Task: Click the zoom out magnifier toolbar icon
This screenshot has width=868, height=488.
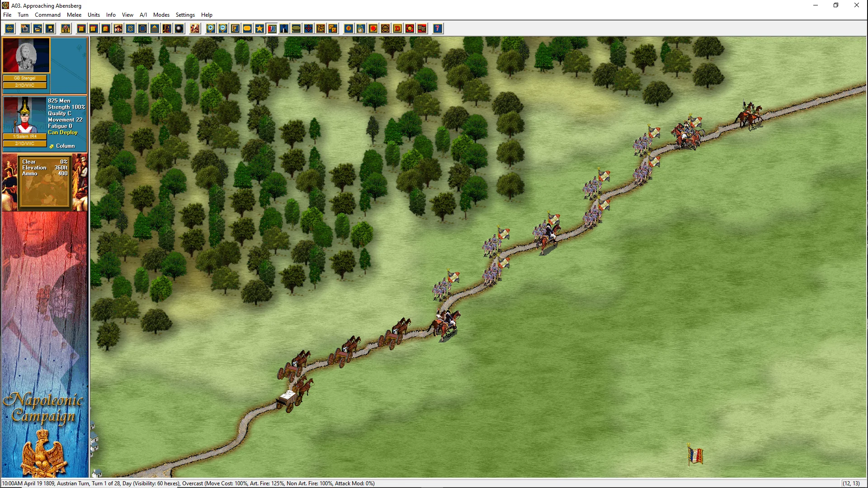Action: pyautogui.click(x=223, y=28)
